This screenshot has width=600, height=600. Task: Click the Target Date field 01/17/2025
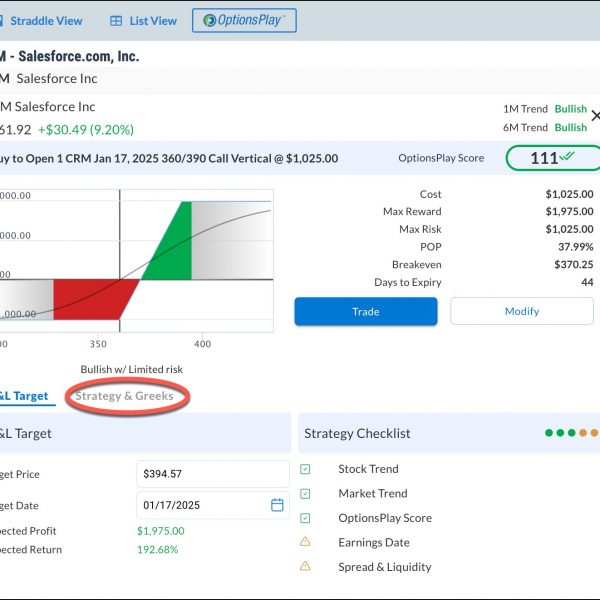pyautogui.click(x=213, y=505)
